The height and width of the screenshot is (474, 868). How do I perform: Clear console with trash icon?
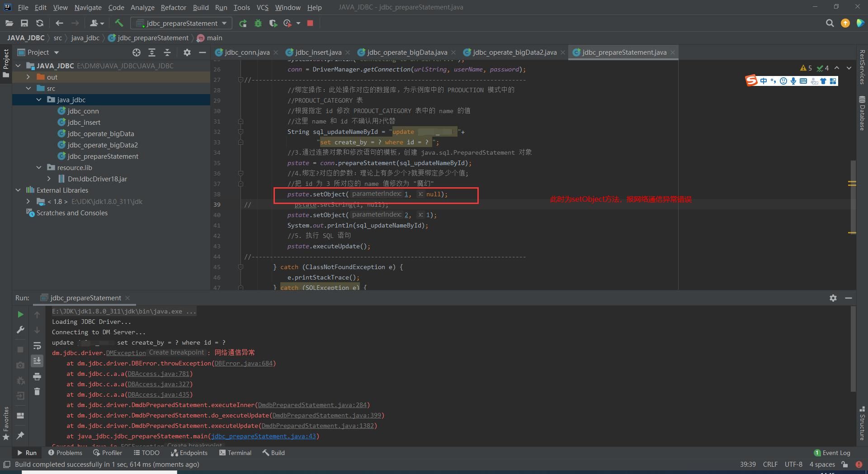pos(37,391)
